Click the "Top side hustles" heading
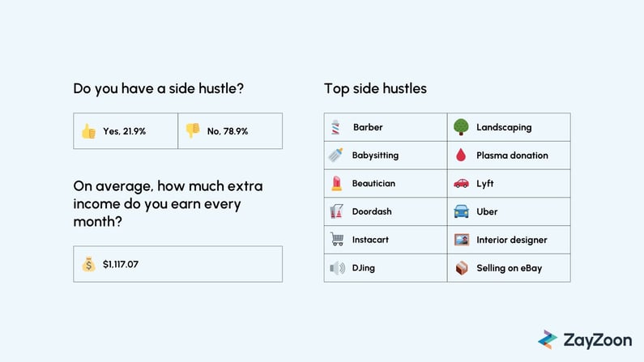This screenshot has width=644, height=362. (375, 88)
